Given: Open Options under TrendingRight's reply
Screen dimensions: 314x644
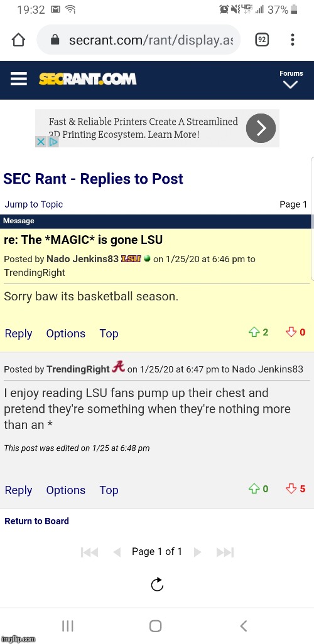Looking at the screenshot, I should [66, 490].
